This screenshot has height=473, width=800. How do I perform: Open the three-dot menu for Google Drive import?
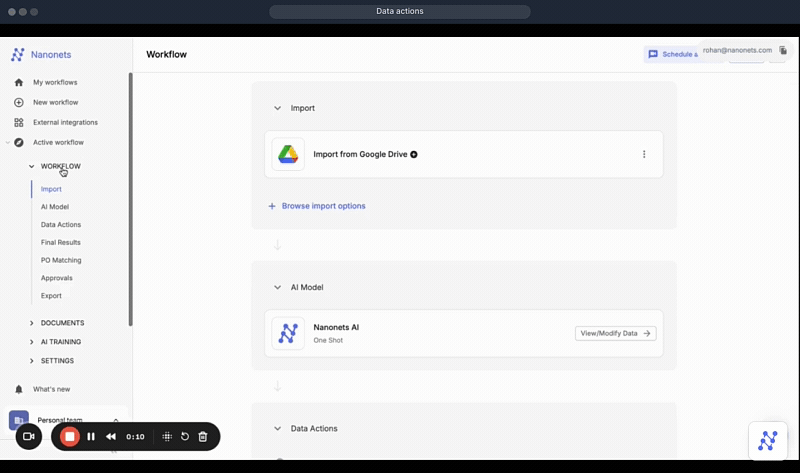pyautogui.click(x=644, y=154)
